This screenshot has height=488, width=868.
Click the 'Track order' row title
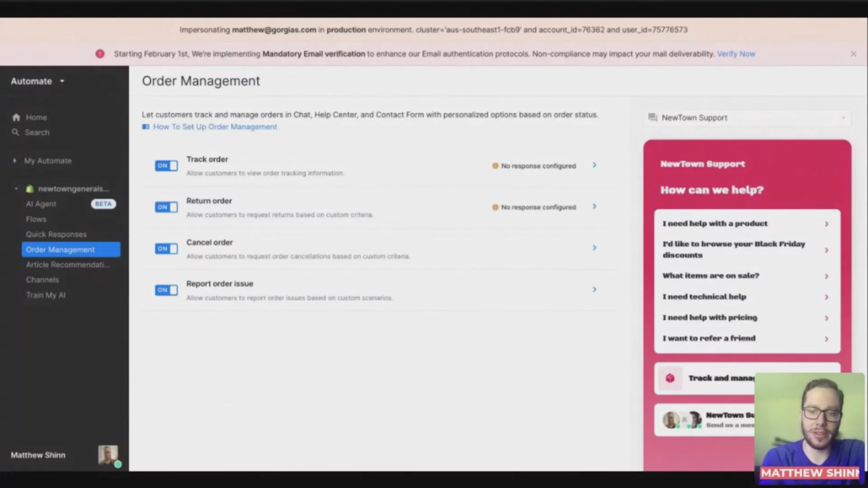(x=207, y=160)
